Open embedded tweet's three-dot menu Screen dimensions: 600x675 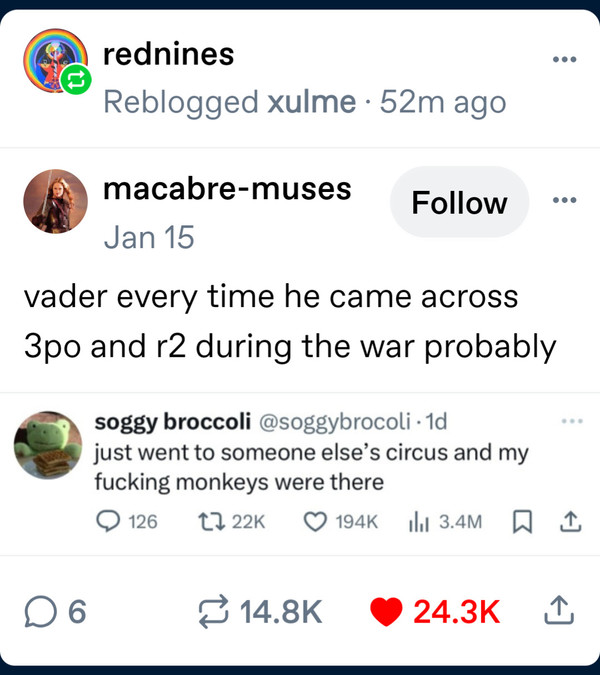572,421
